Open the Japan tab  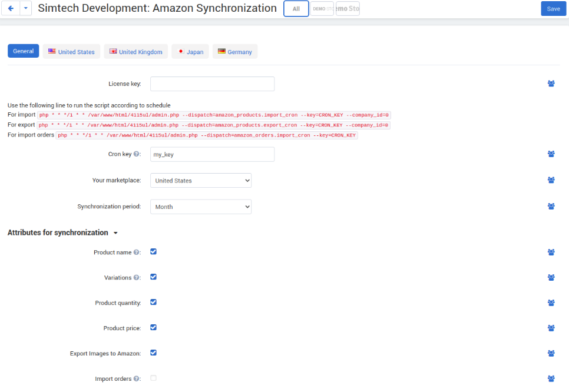click(190, 51)
